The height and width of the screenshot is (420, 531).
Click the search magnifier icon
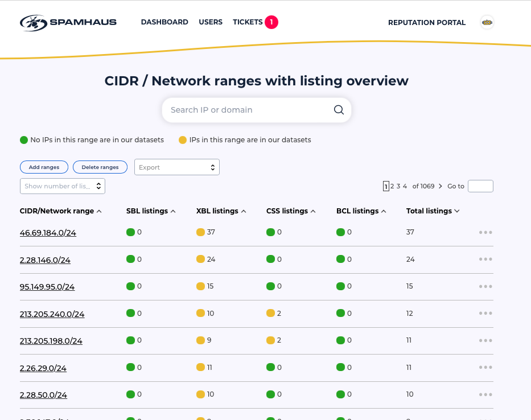[339, 110]
